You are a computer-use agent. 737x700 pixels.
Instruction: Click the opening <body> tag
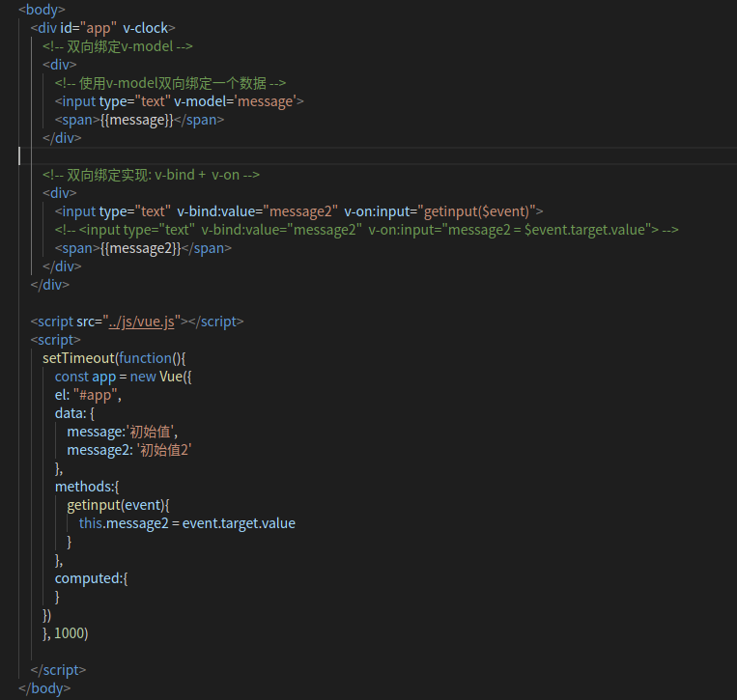tap(42, 10)
